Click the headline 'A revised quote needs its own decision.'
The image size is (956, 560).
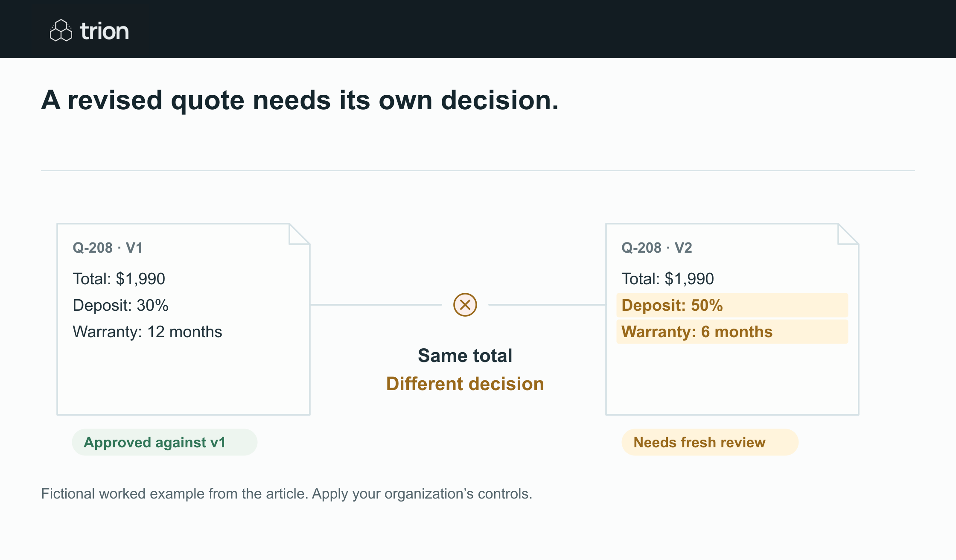click(x=300, y=100)
